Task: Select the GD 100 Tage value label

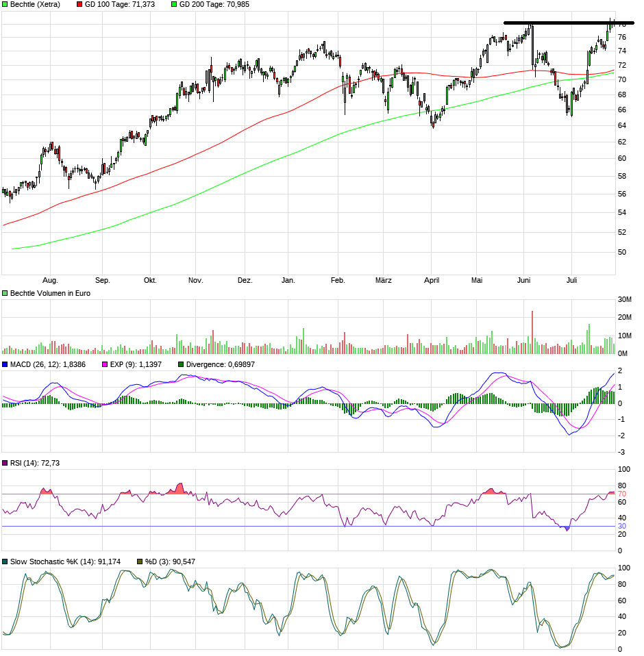Action: [119, 4]
